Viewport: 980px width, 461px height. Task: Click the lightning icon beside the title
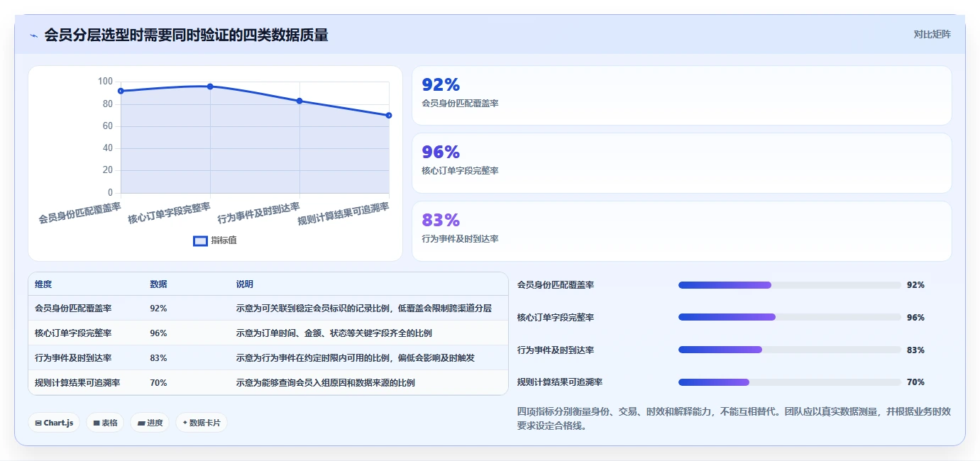34,35
